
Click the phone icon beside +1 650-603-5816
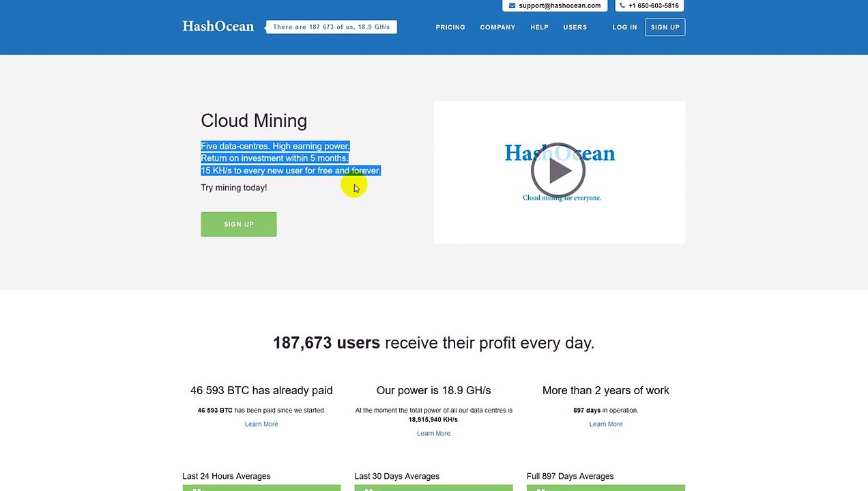click(622, 5)
